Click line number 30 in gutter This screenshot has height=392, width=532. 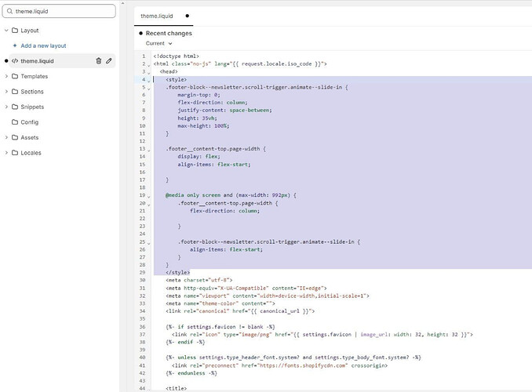[x=142, y=280]
